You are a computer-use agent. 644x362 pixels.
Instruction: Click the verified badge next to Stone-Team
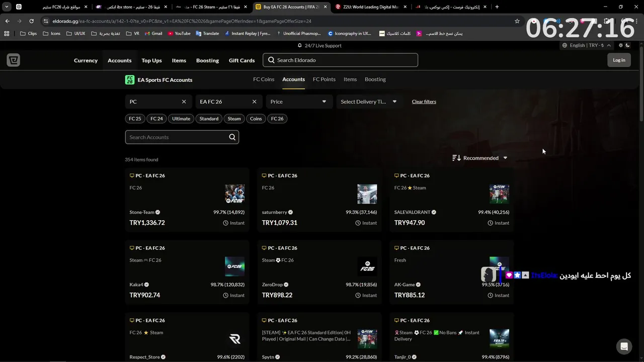[158, 212]
